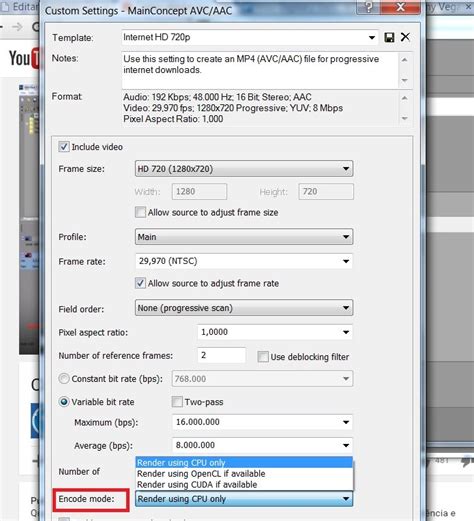Screen dimensions: 474x521
Task: Open the Template dropdown arrow
Action: (x=372, y=37)
